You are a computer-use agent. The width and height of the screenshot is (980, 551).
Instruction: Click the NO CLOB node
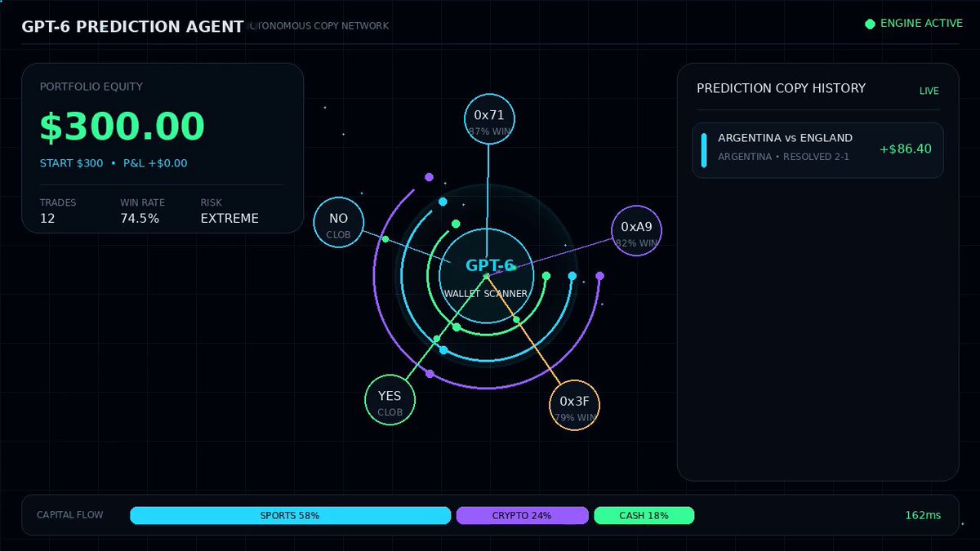[x=338, y=222]
